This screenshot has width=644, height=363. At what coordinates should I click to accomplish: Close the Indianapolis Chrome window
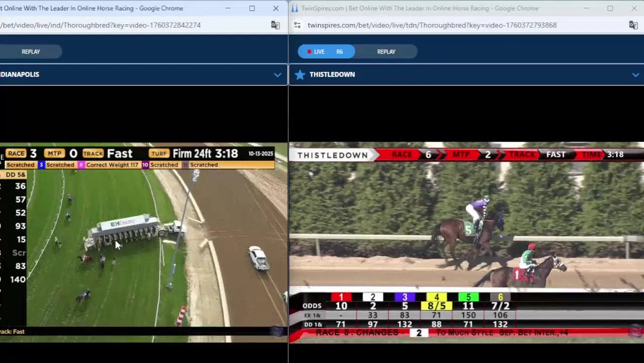coord(276,9)
